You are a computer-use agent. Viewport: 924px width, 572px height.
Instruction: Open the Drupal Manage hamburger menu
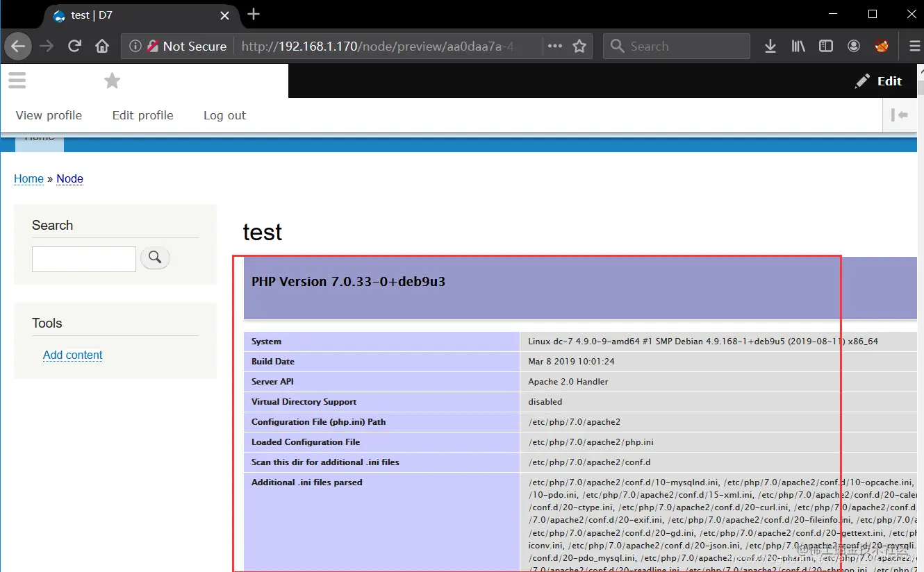[x=17, y=81]
